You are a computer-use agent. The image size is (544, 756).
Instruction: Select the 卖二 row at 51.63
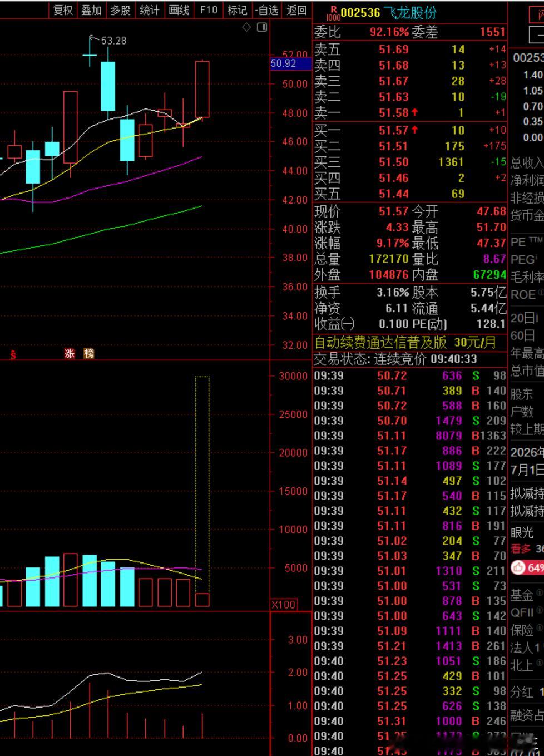point(411,97)
